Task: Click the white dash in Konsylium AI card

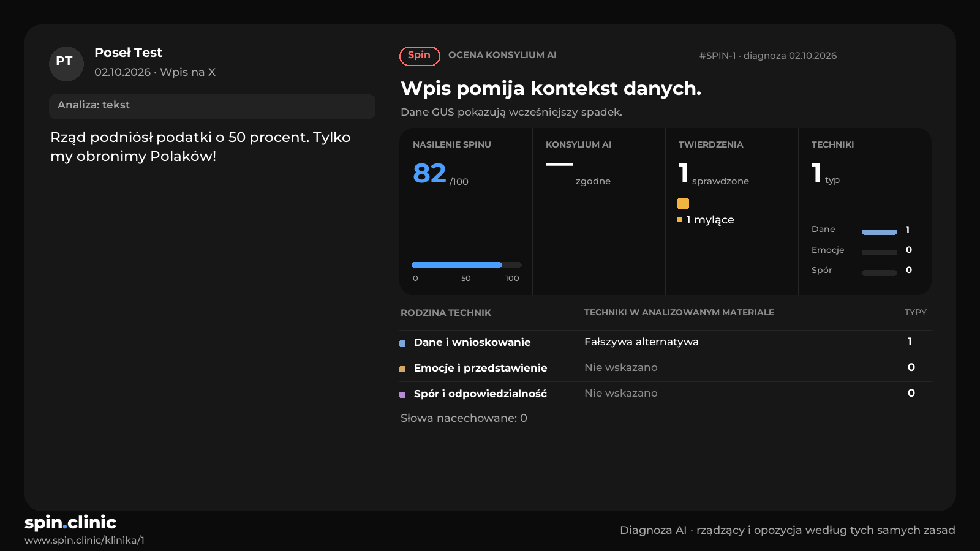Action: (x=559, y=164)
